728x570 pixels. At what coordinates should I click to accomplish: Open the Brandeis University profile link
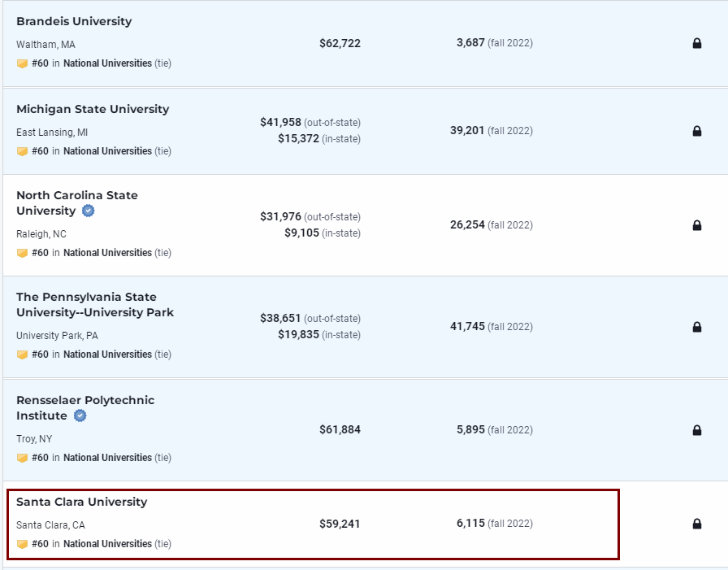pyautogui.click(x=74, y=21)
